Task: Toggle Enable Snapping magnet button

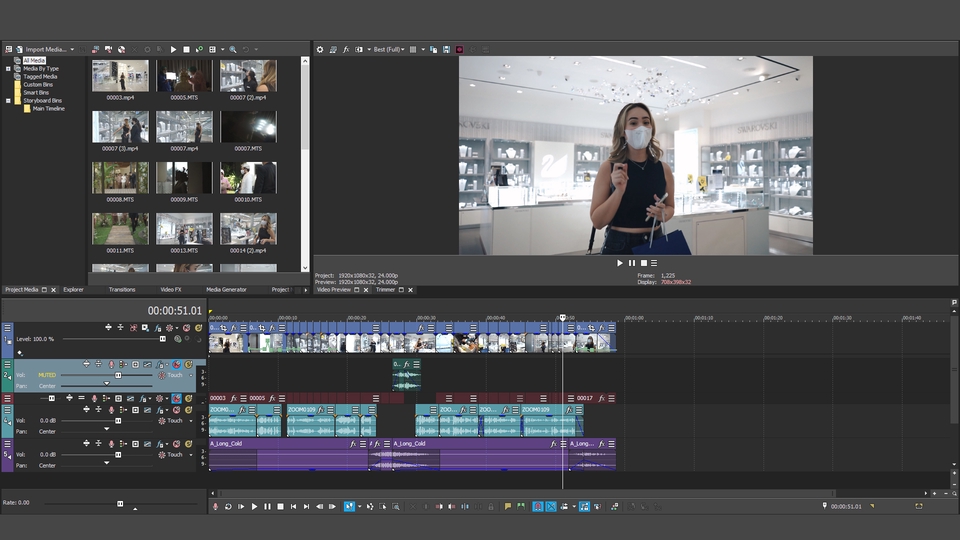Action: tap(538, 506)
